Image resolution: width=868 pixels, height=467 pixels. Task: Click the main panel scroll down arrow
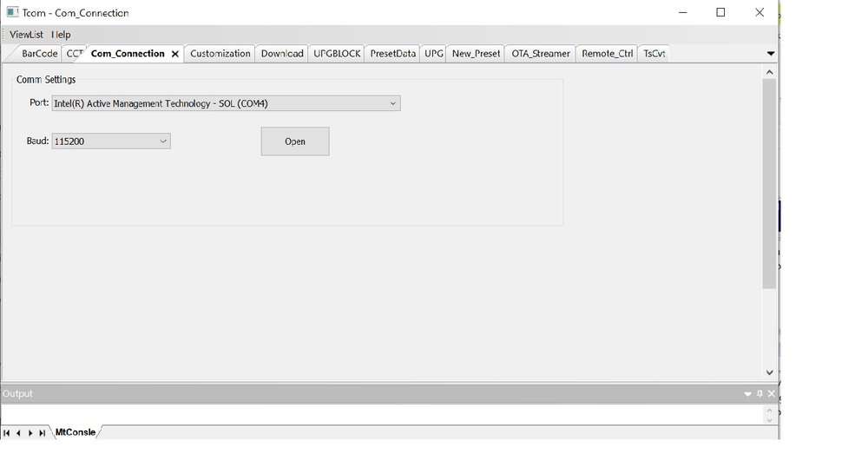tap(769, 372)
